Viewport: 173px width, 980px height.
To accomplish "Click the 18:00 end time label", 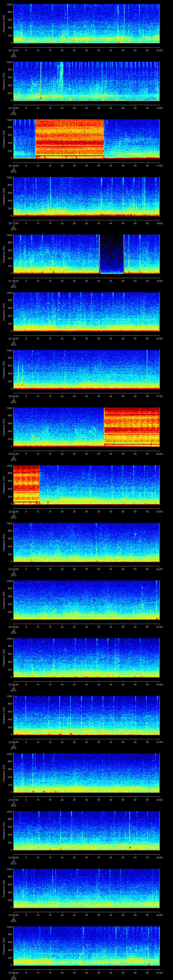I will pyautogui.click(x=160, y=223).
